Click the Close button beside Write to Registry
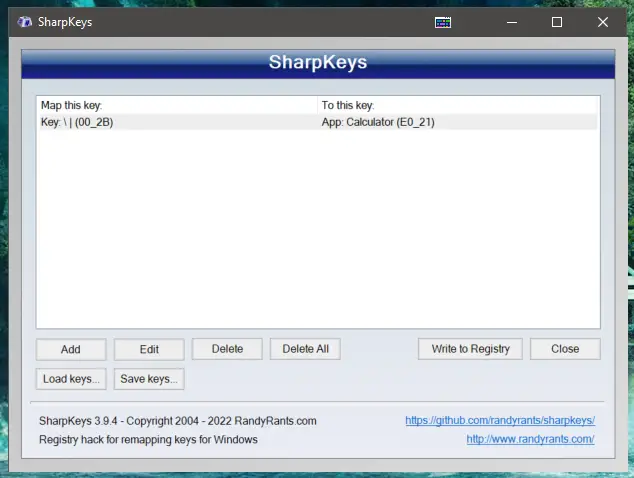 click(x=565, y=349)
